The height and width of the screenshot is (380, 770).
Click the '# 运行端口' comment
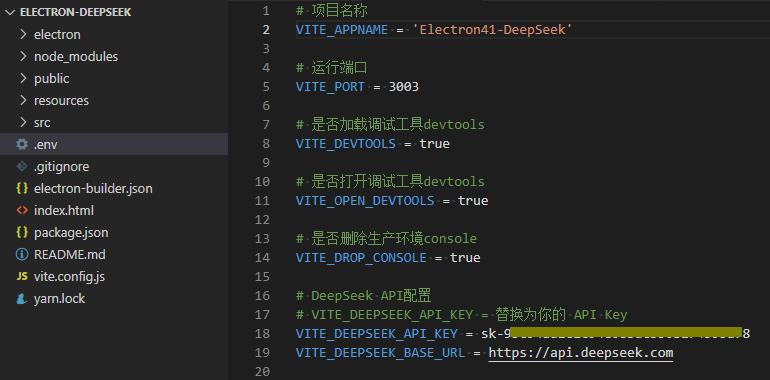pyautogui.click(x=332, y=68)
